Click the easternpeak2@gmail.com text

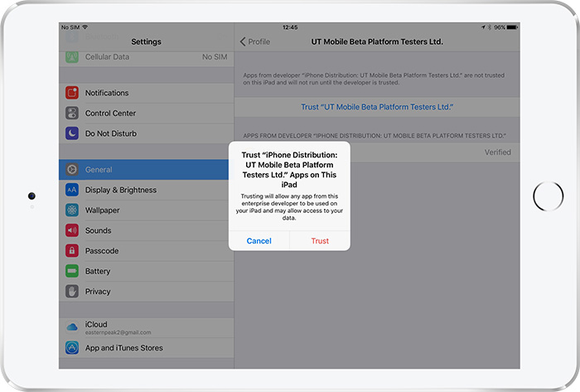[118, 332]
